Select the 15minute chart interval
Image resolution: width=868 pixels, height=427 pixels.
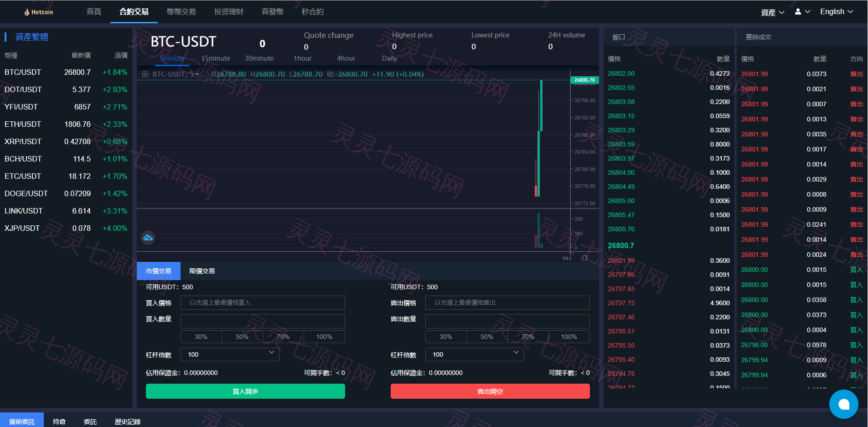point(216,58)
